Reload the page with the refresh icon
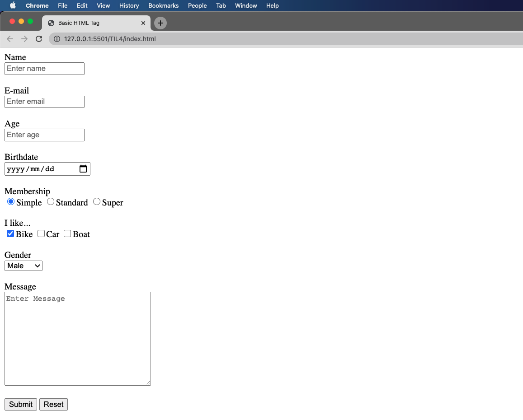 [39, 39]
